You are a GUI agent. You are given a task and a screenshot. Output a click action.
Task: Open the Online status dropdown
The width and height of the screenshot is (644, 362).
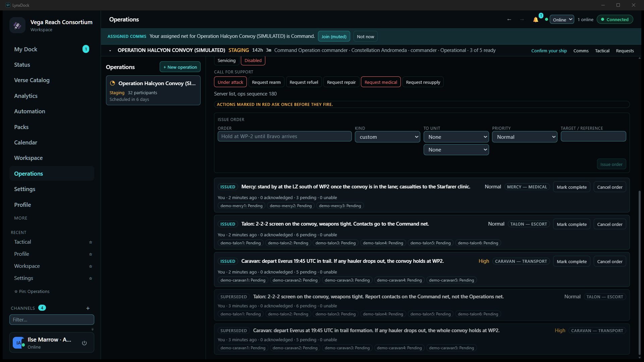click(x=562, y=19)
